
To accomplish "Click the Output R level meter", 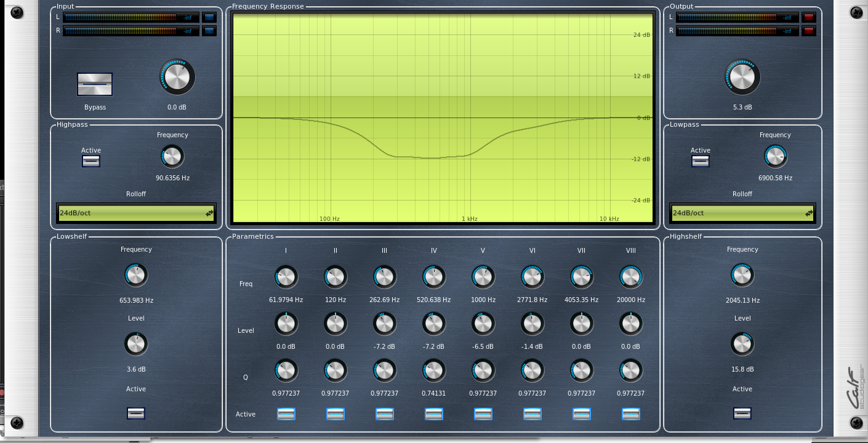I will [737, 31].
